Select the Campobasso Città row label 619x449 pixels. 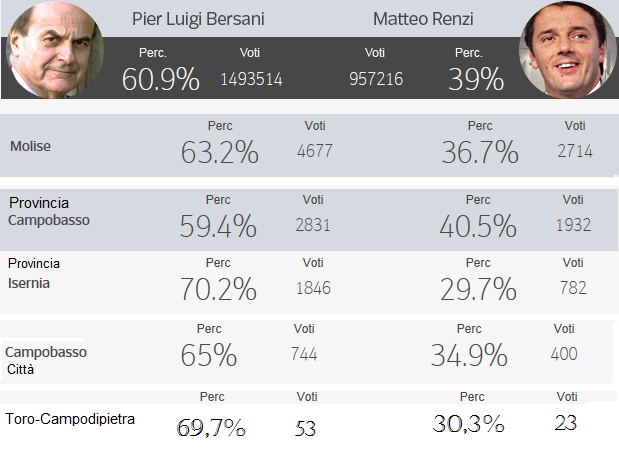[x=46, y=360]
